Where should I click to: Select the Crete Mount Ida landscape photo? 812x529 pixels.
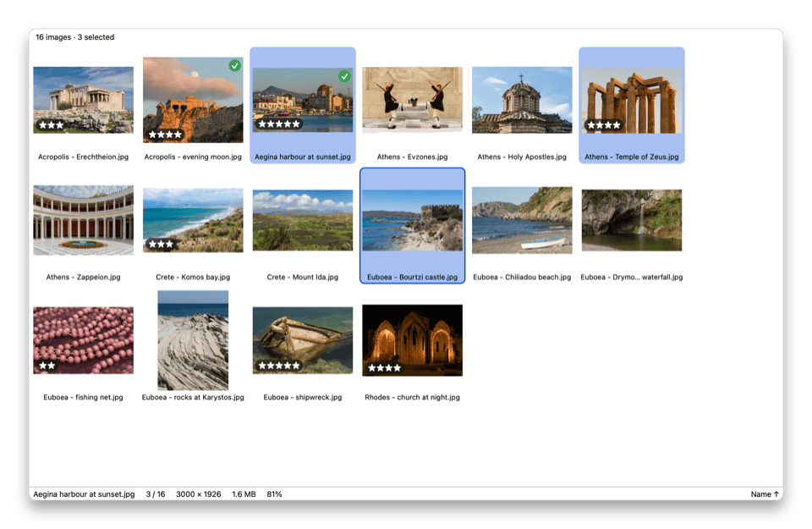point(303,220)
